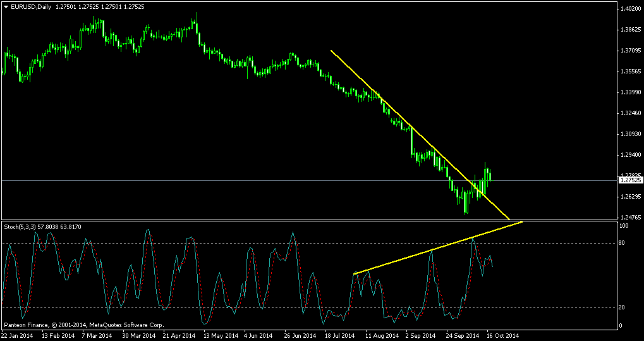Click the current price label 1.27525
644x341 pixels.
click(629, 180)
